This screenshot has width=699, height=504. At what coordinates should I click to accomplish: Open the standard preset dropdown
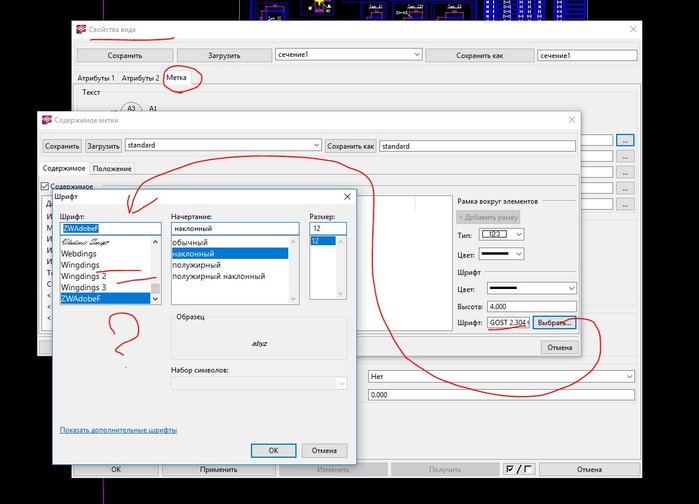pyautogui.click(x=316, y=146)
